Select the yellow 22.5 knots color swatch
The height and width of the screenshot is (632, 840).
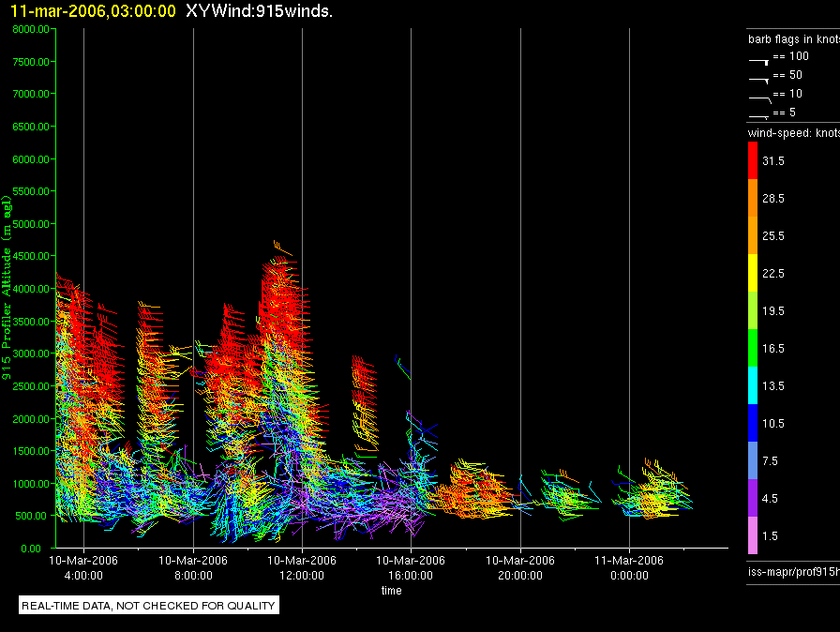tap(753, 273)
